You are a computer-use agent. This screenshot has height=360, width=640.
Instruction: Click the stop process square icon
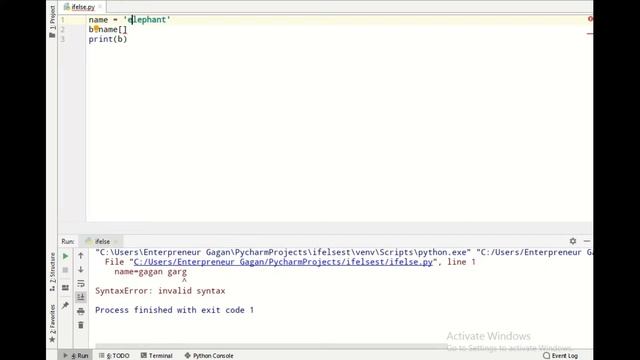click(65, 270)
